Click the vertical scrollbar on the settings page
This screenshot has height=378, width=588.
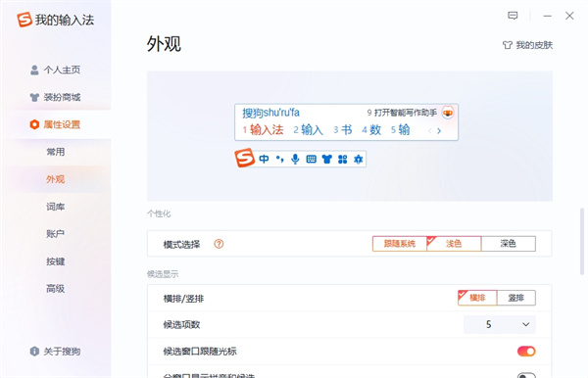(x=582, y=242)
